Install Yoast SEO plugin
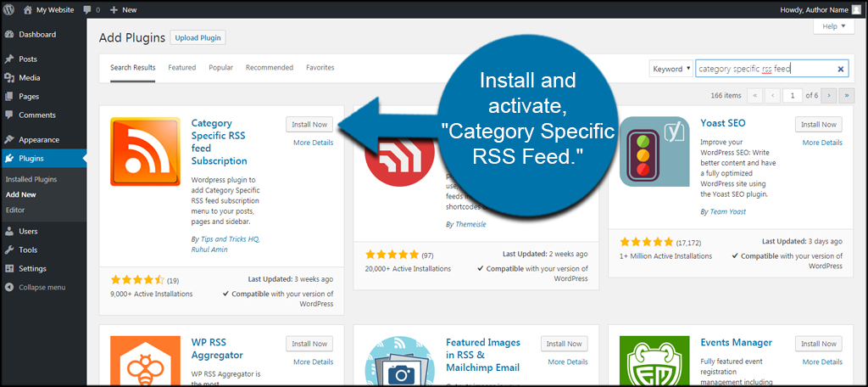 pos(819,124)
